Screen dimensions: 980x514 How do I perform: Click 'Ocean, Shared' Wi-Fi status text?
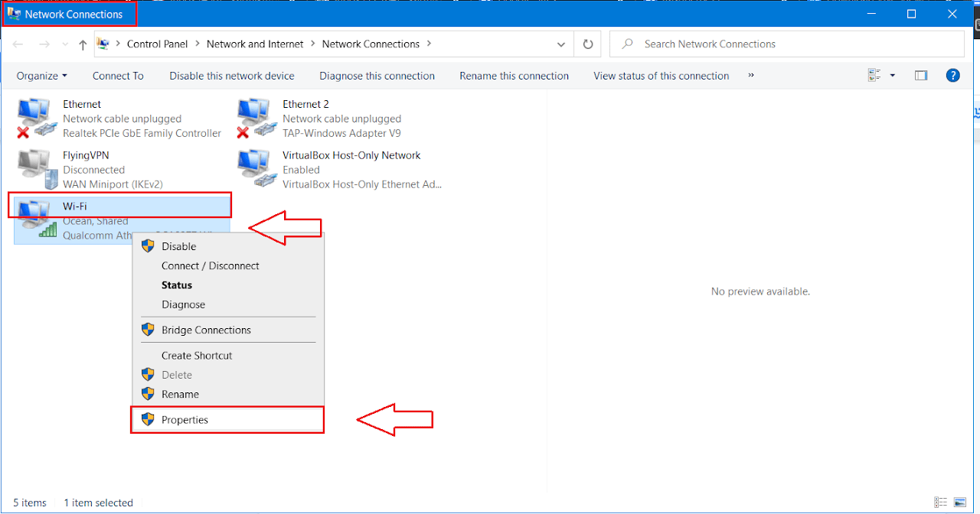tap(96, 221)
